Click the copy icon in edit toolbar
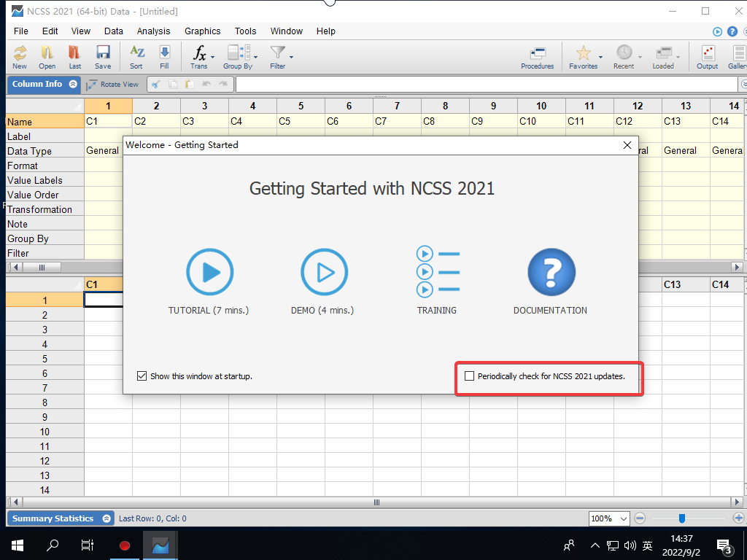The width and height of the screenshot is (747, 560). pyautogui.click(x=173, y=85)
